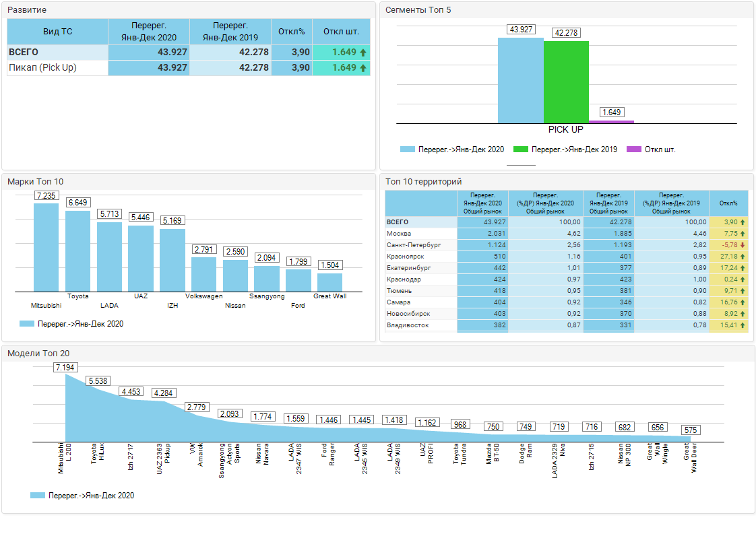Click the red down arrow in the Санкт-Петербург row

[x=743, y=245]
